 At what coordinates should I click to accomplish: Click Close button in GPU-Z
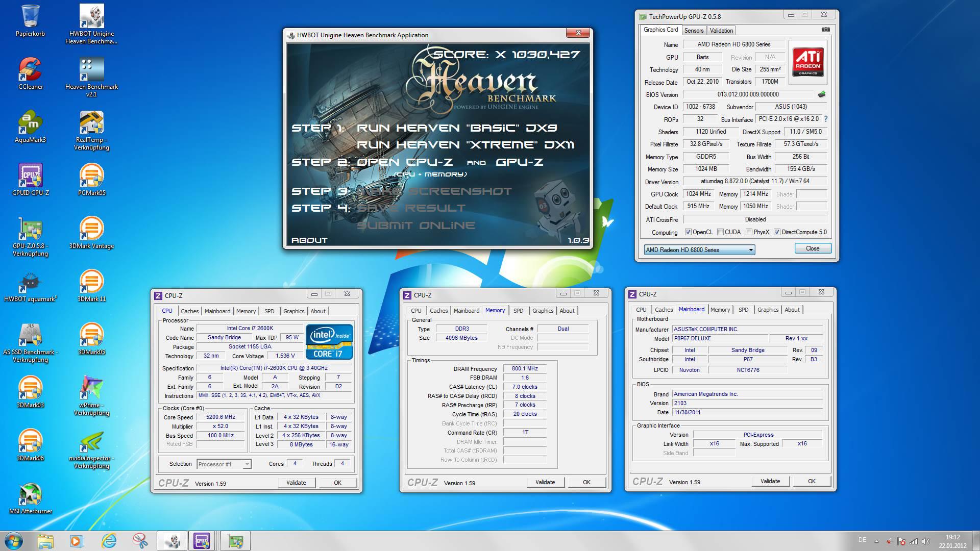pos(813,248)
